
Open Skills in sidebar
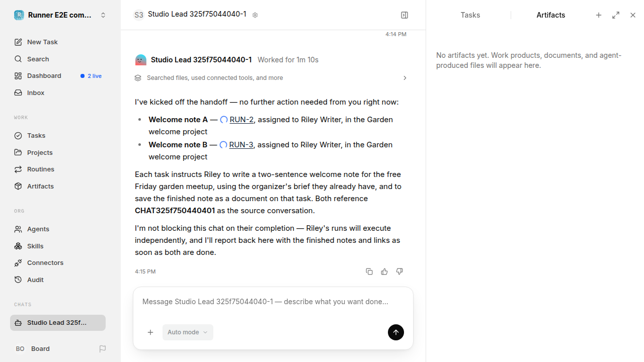(58, 246)
